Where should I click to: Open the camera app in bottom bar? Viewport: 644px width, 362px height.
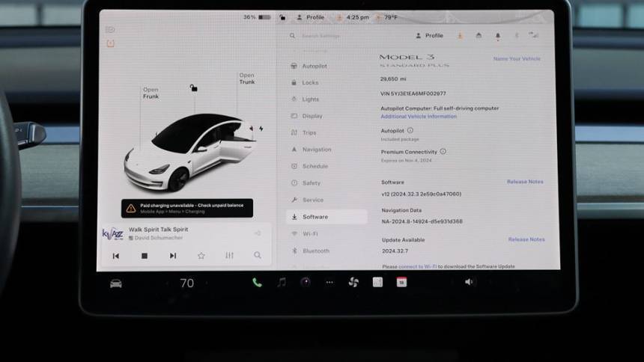tap(306, 282)
